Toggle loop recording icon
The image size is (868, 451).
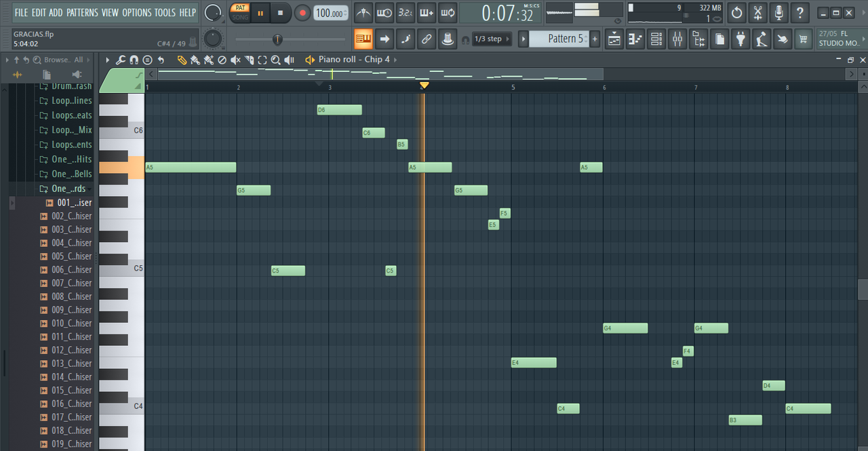point(448,12)
